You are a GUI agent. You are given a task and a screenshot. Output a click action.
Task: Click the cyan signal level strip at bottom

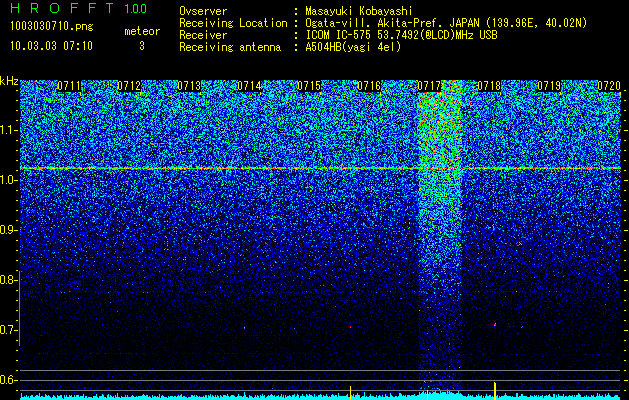click(x=321, y=397)
